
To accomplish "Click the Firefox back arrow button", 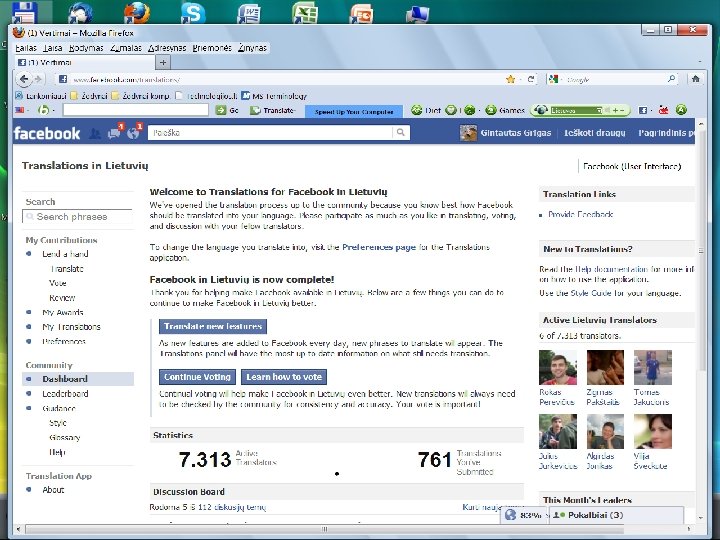I will [x=23, y=79].
